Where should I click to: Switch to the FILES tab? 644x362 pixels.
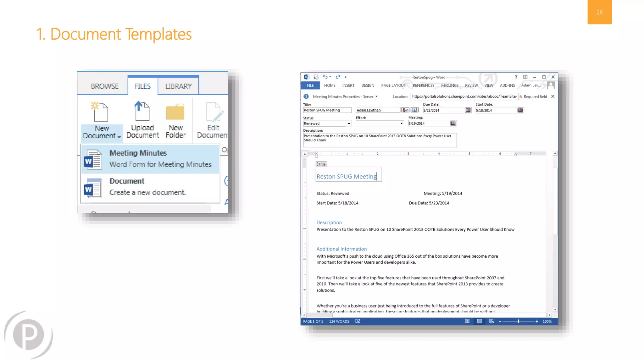coord(143,86)
